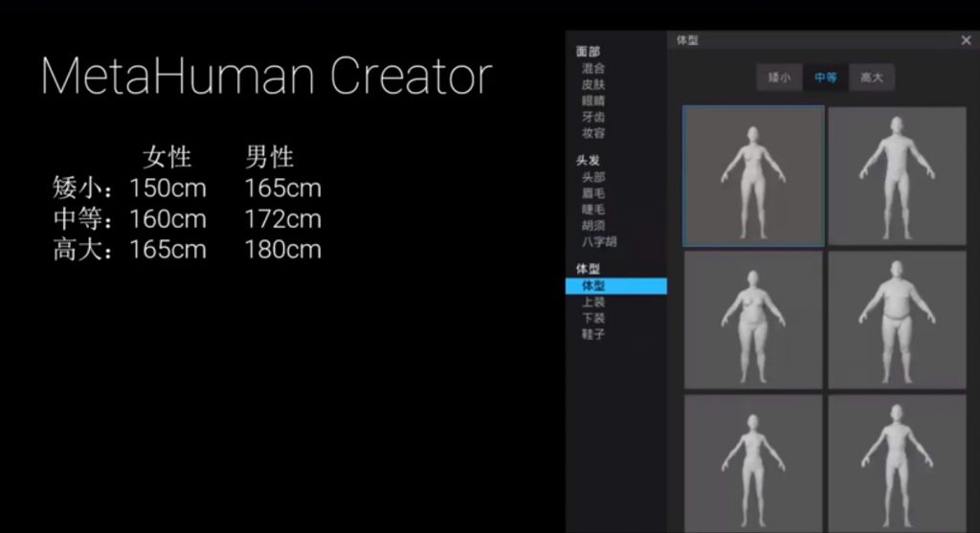
Task: Open the 牙齿 teeth settings
Action: [593, 117]
